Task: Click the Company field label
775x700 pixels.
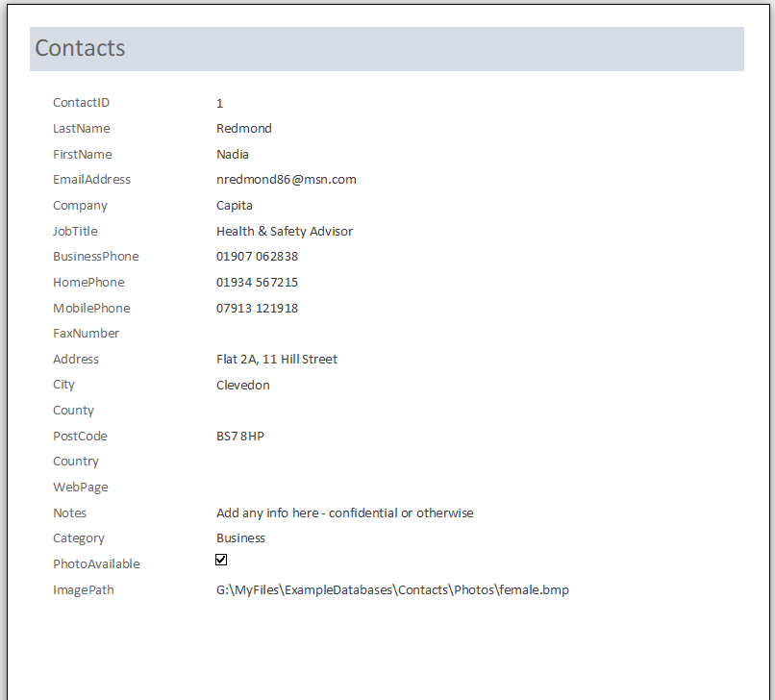Action: click(x=80, y=206)
